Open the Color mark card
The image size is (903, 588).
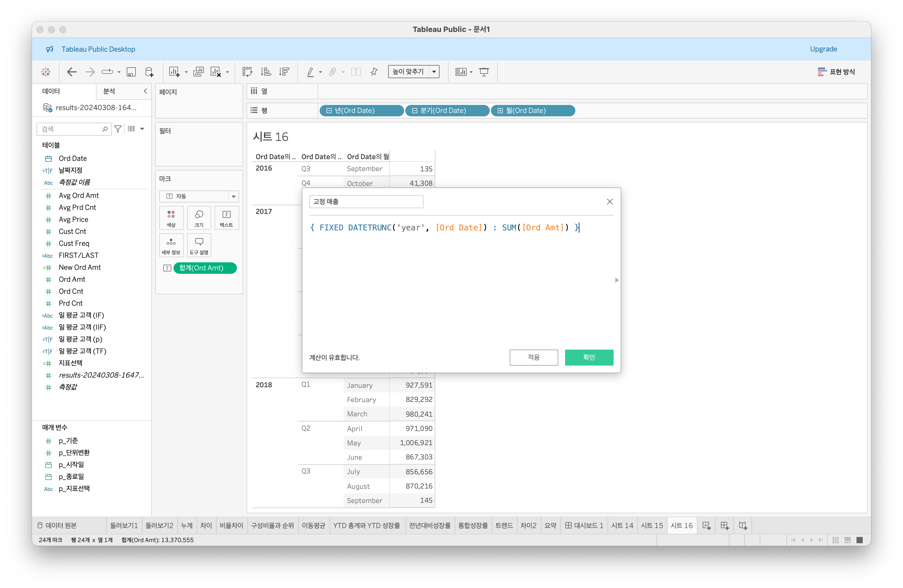(x=171, y=218)
